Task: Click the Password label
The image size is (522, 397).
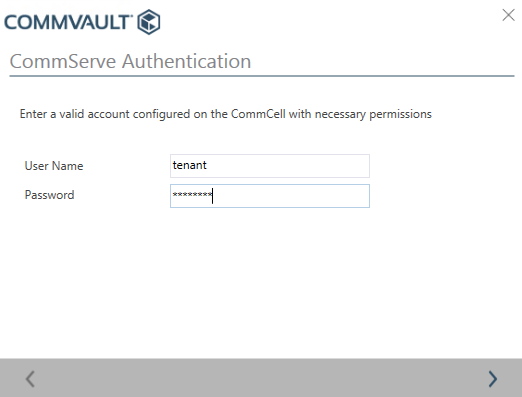Action: coord(49,195)
